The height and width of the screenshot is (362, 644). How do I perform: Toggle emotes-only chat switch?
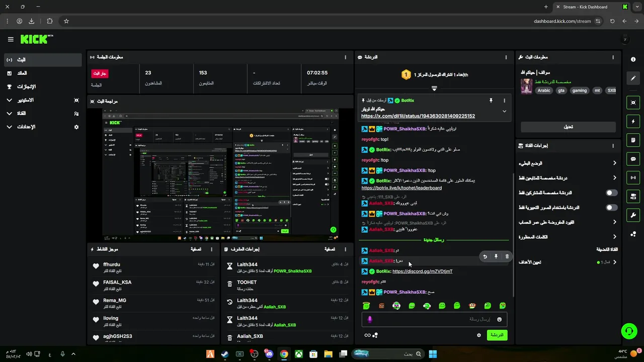pos(611,207)
